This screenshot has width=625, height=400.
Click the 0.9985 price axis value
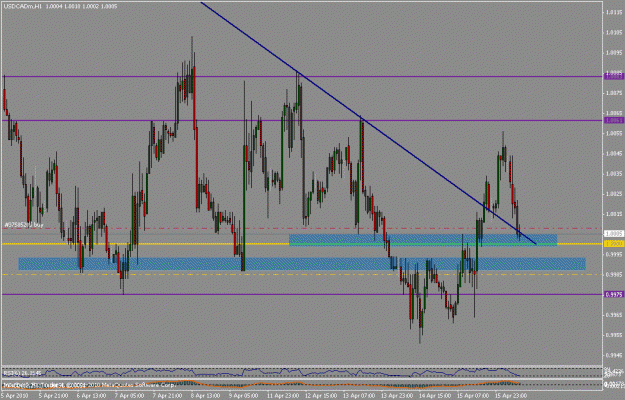click(x=613, y=275)
